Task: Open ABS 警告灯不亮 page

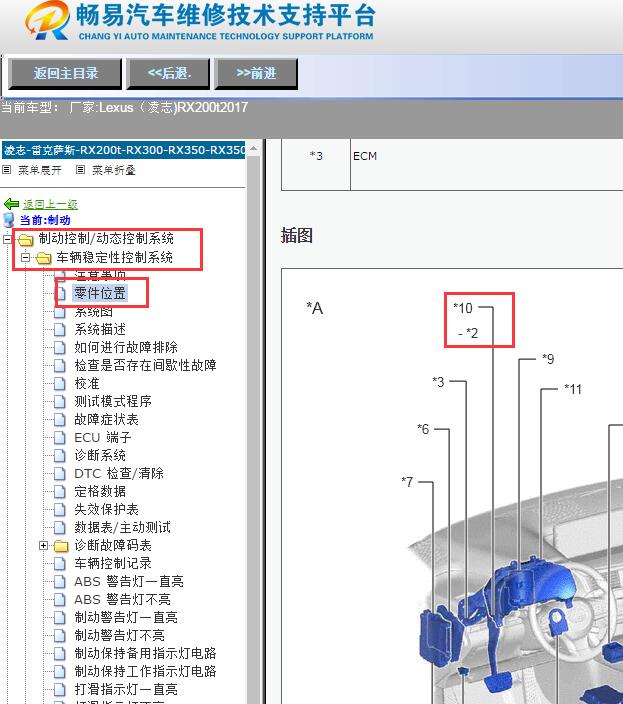Action: (122, 599)
